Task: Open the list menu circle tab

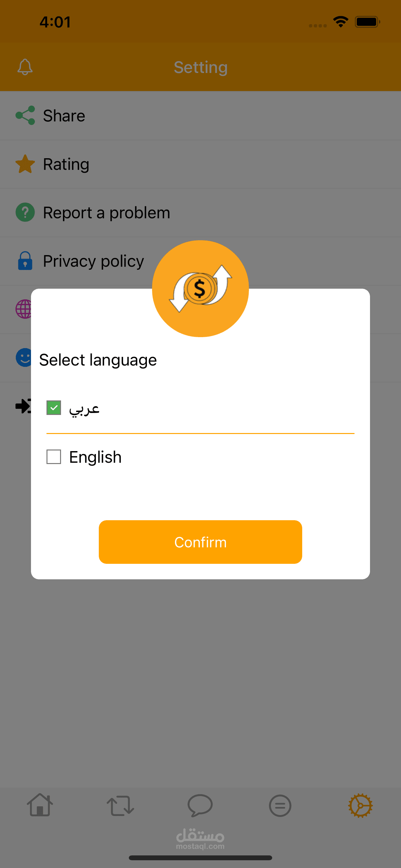Action: coord(280,806)
